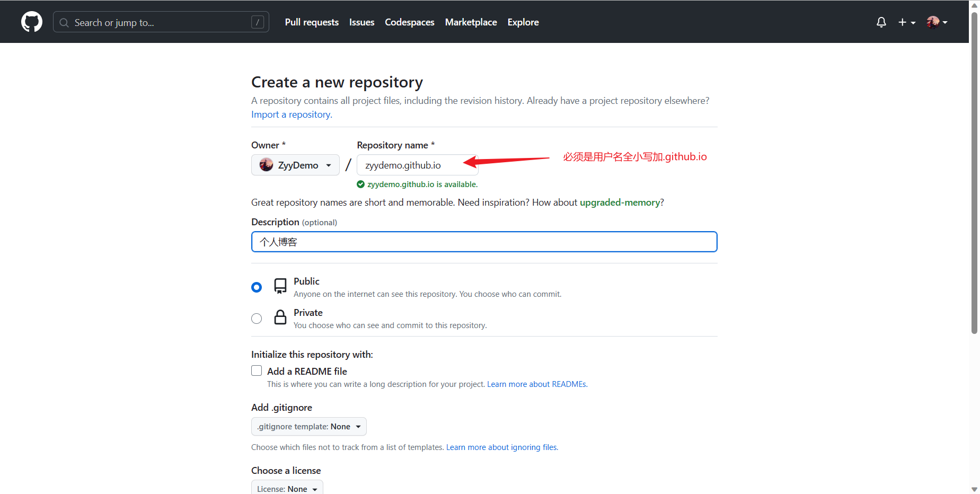Open the Issues page

point(361,22)
